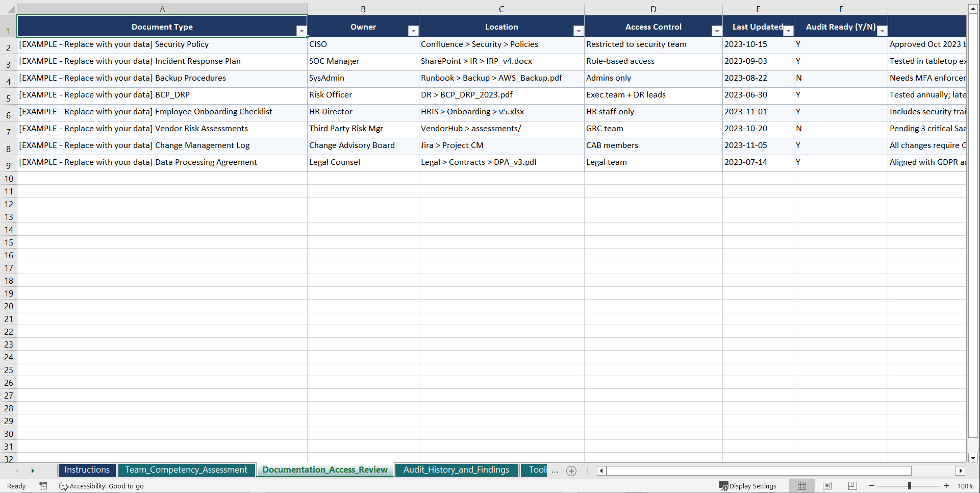Select Page Layout view icon
Image resolution: width=980 pixels, height=493 pixels.
point(827,486)
